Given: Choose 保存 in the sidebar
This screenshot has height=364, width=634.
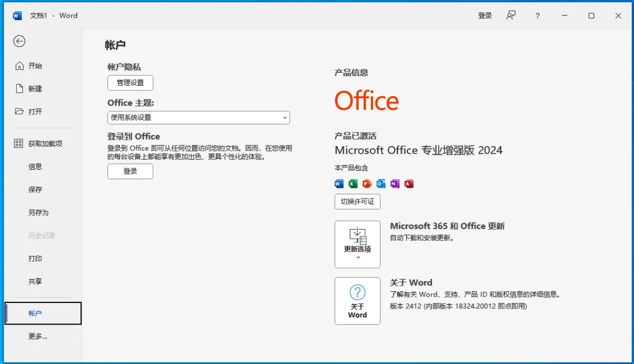Looking at the screenshot, I should pos(43,189).
